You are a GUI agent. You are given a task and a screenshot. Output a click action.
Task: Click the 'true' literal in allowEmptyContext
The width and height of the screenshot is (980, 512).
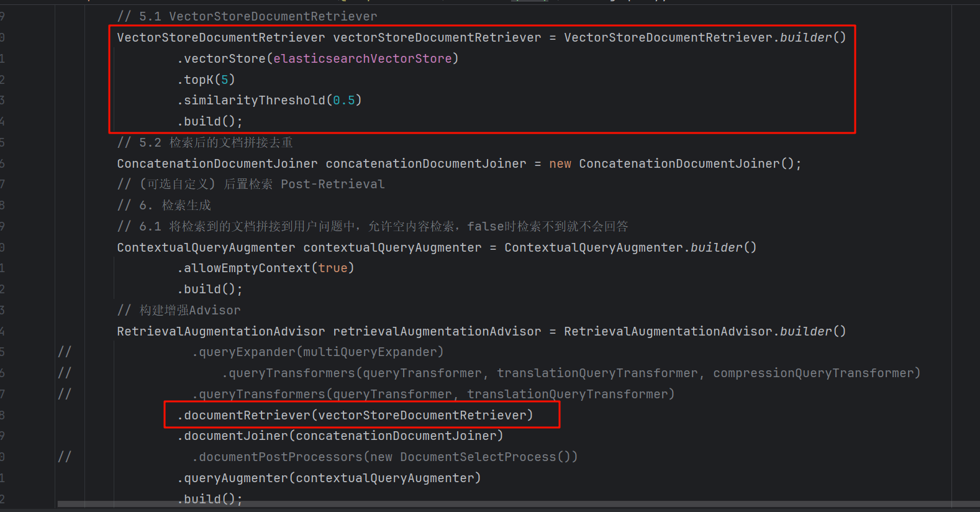(x=333, y=268)
